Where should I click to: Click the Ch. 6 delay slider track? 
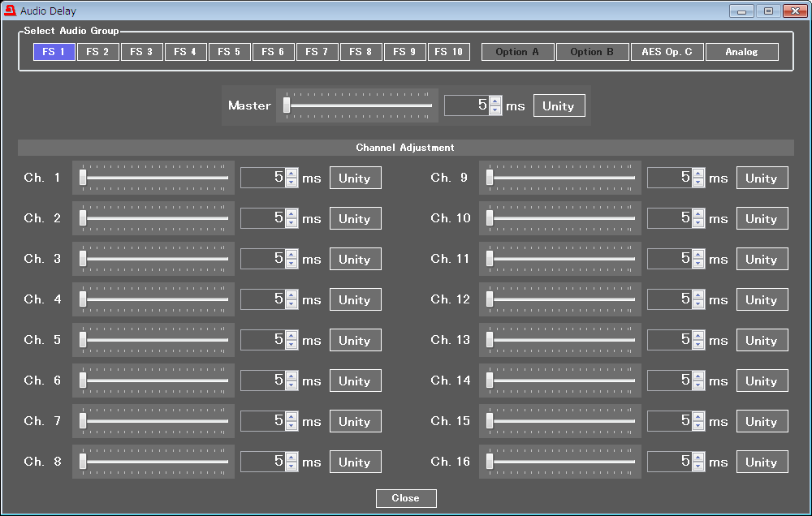154,381
